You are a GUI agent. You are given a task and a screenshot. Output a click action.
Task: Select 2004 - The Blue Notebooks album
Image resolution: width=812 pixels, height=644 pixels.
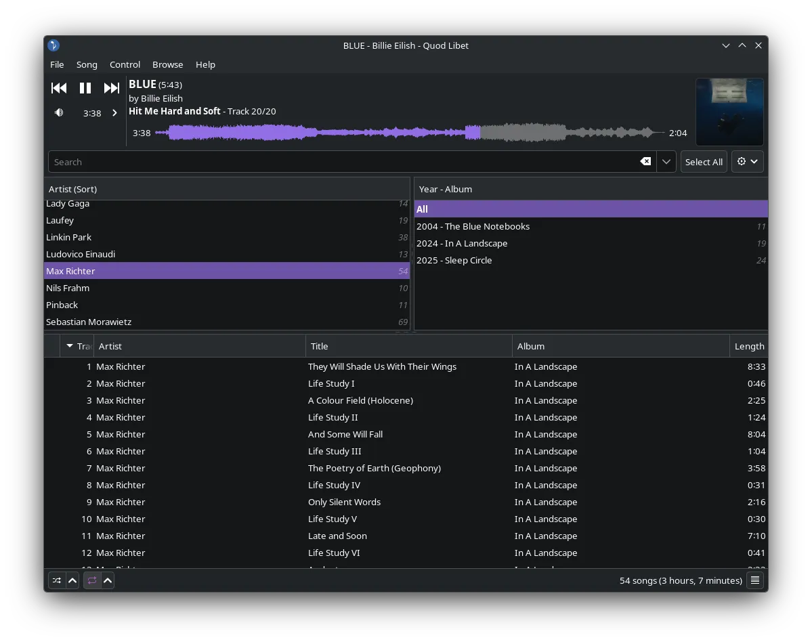[x=591, y=226]
